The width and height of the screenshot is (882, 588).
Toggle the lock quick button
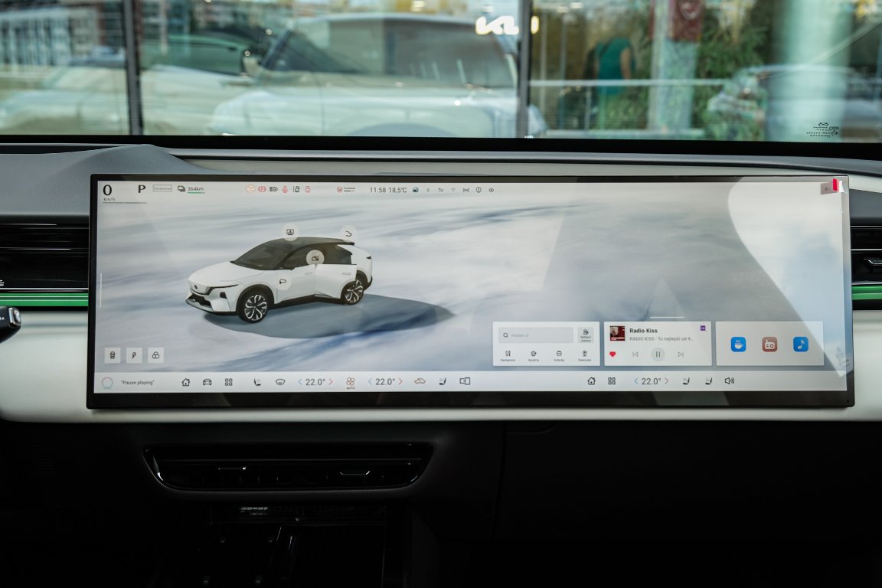click(x=156, y=355)
